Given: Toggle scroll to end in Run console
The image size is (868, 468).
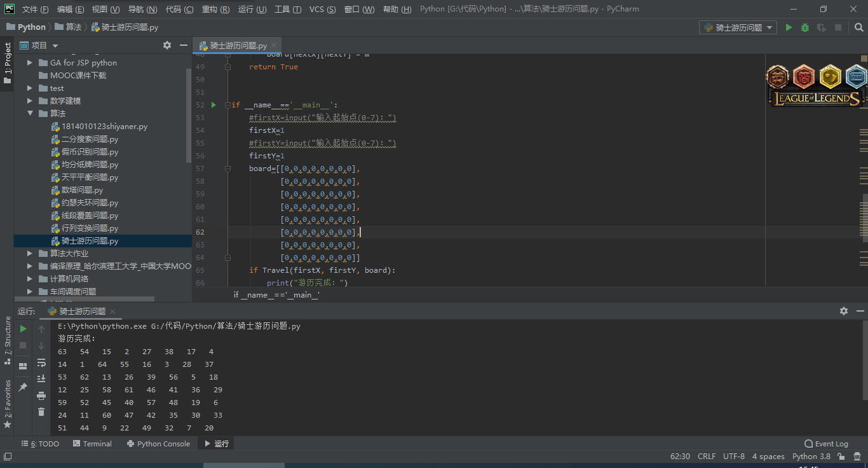Looking at the screenshot, I should tap(41, 379).
